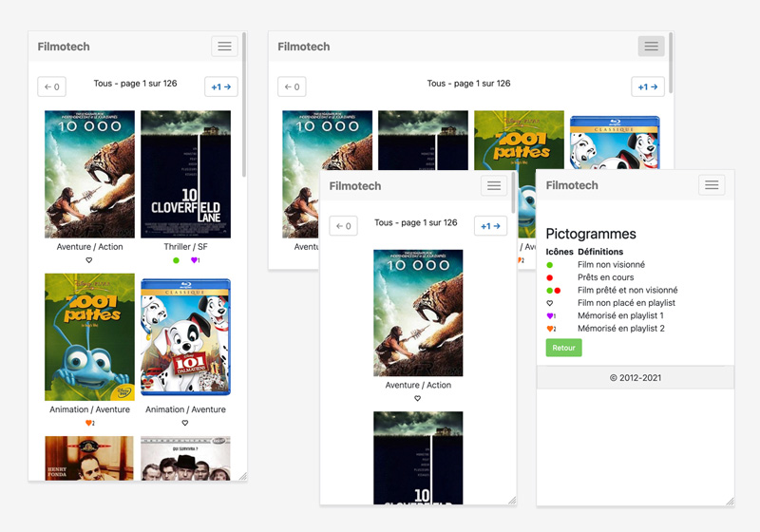Click empty heart under 10 000 in left window
Image resolution: width=760 pixels, height=532 pixels.
pyautogui.click(x=88, y=260)
